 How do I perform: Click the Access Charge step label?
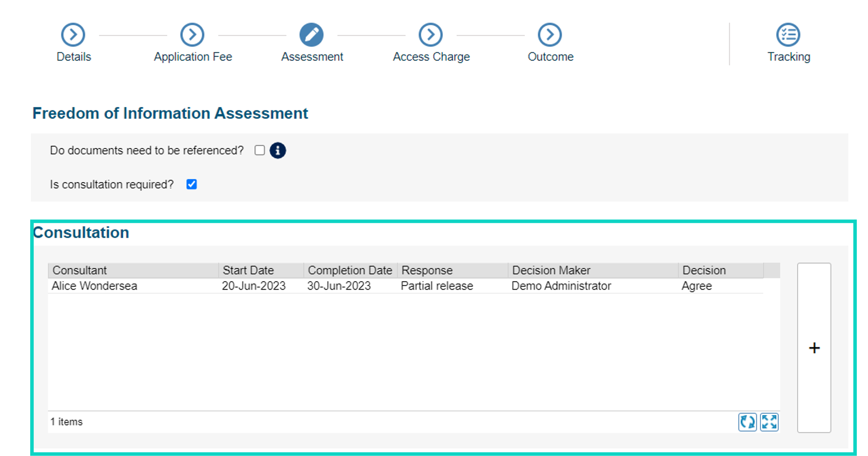(x=431, y=57)
